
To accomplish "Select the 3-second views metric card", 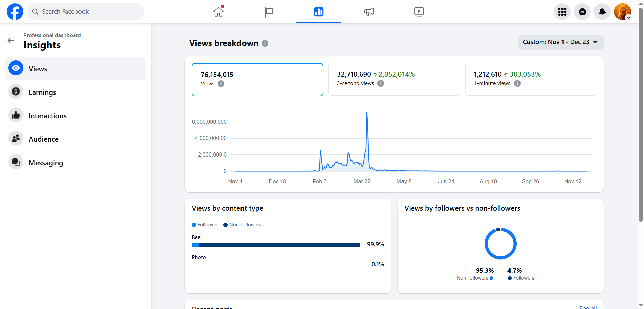I will tap(394, 79).
